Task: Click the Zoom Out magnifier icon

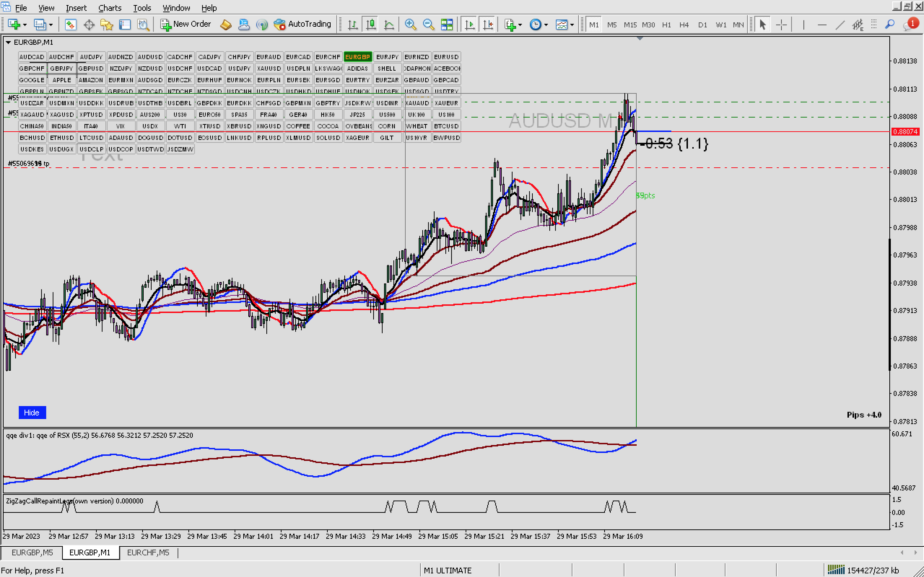Action: coord(428,25)
